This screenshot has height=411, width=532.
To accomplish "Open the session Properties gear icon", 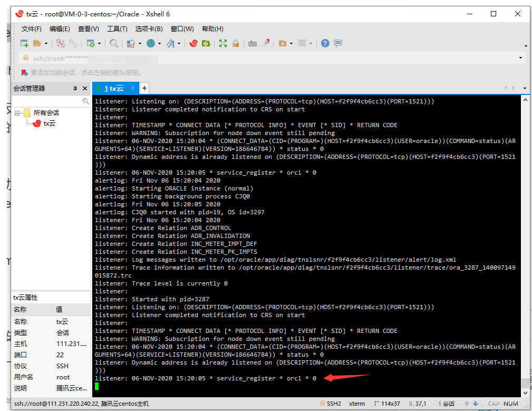I will tap(91, 43).
